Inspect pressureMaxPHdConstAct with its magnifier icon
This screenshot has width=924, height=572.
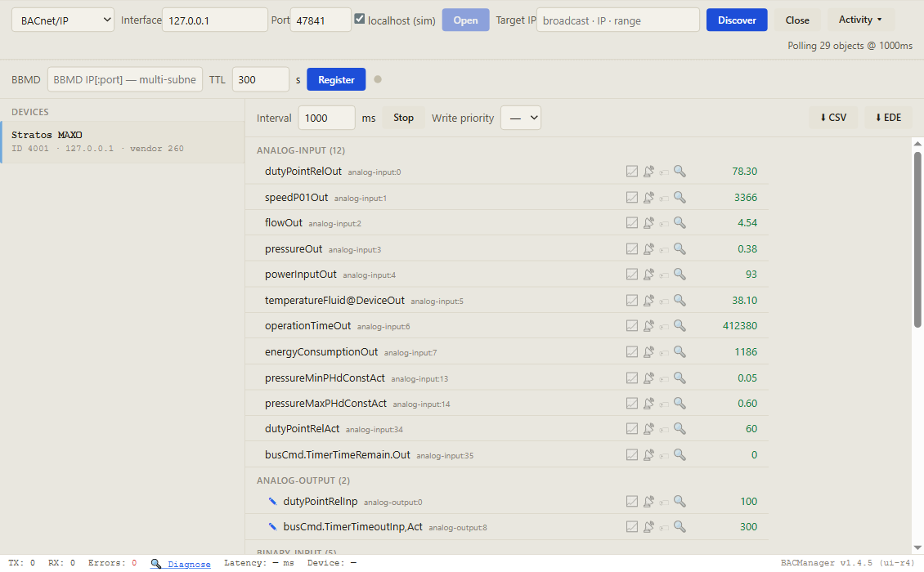click(680, 404)
